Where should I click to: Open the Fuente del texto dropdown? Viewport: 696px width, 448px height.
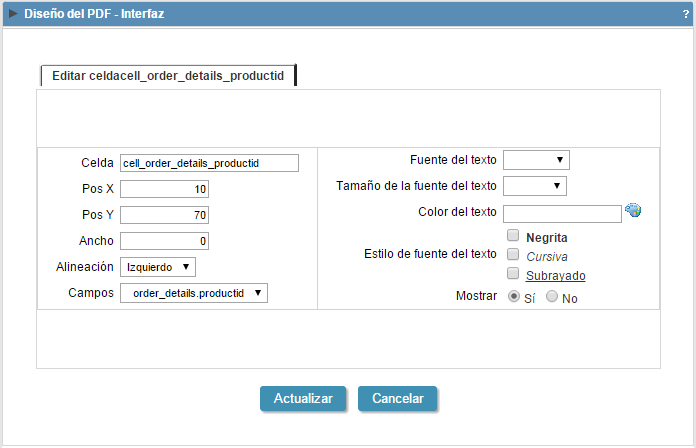[x=536, y=160]
